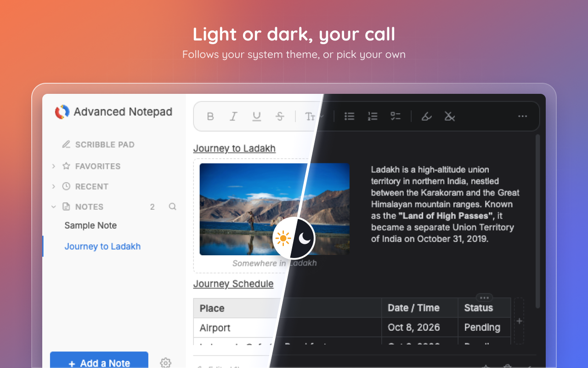
Task: Click the Advanced Notepad logo
Action: 62,112
